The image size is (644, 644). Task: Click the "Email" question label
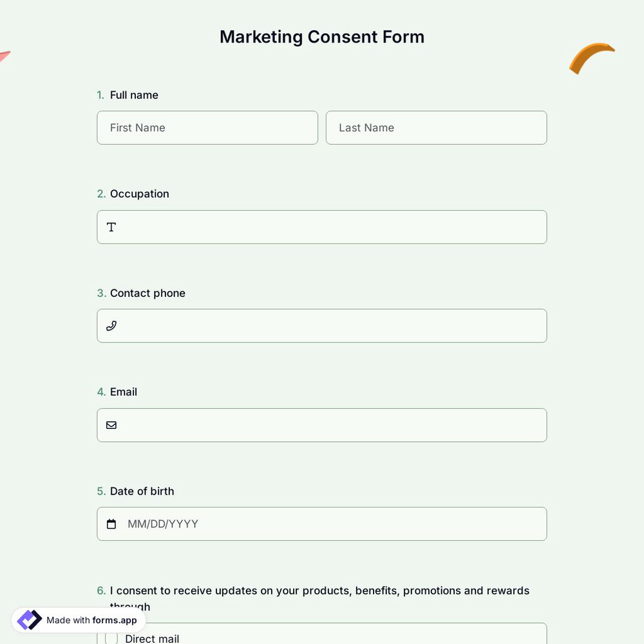[x=123, y=390]
